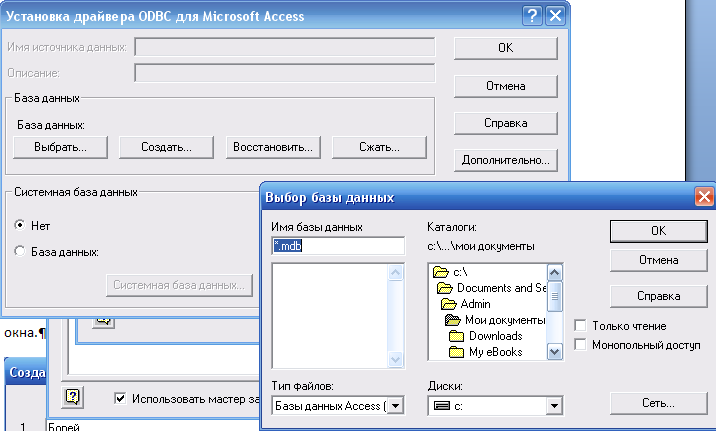The height and width of the screenshot is (431, 716).
Task: Click the My eBooks folder icon
Action: coord(456,352)
